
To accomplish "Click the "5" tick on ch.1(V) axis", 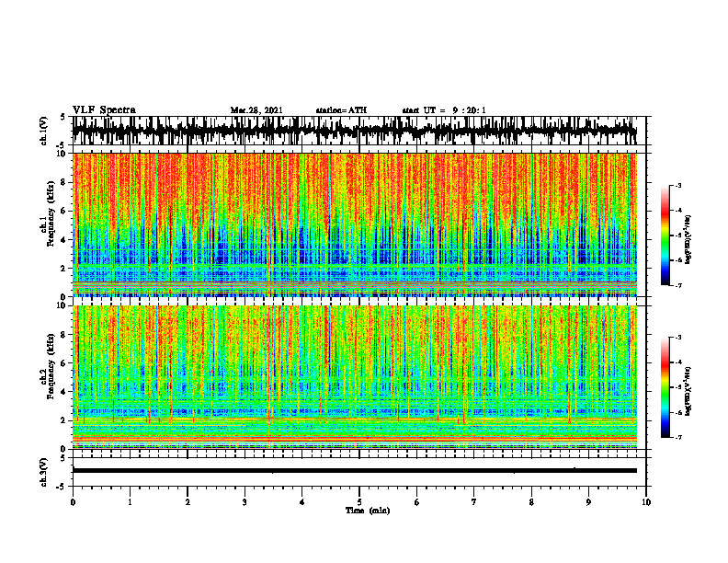I will point(63,118).
